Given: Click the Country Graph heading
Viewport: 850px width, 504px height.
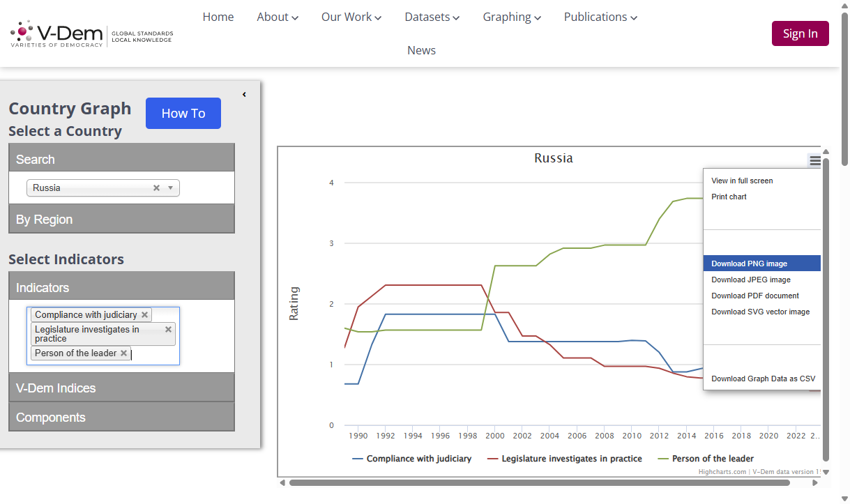Looking at the screenshot, I should pyautogui.click(x=70, y=108).
